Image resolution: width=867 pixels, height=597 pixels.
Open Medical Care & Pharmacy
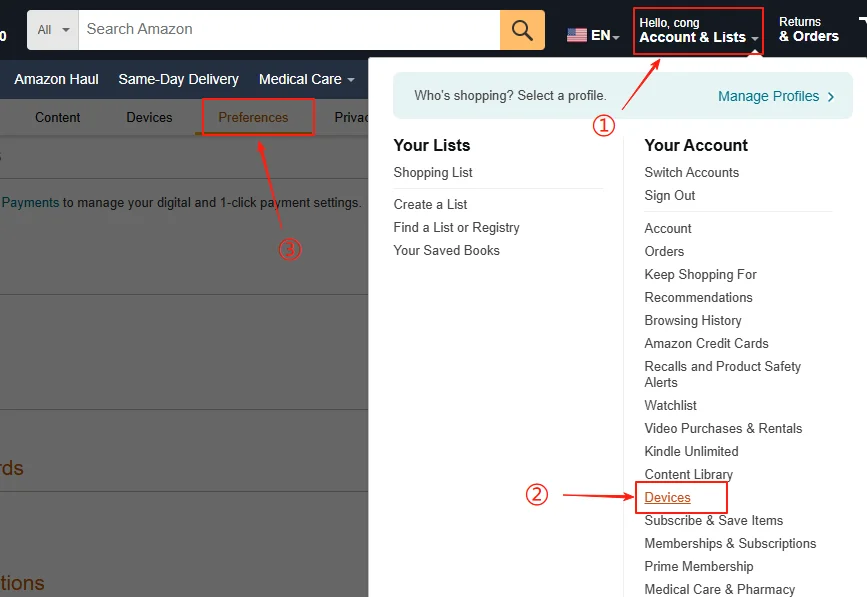pos(720,589)
